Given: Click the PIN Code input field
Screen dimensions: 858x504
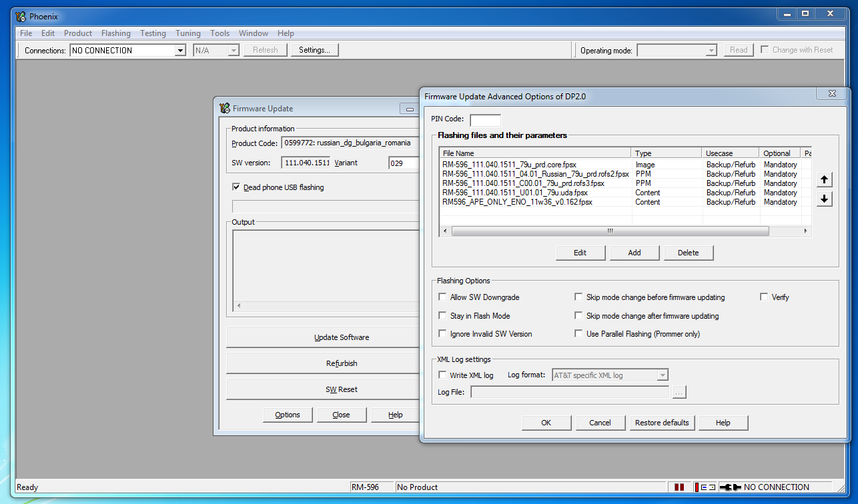Looking at the screenshot, I should coord(485,120).
